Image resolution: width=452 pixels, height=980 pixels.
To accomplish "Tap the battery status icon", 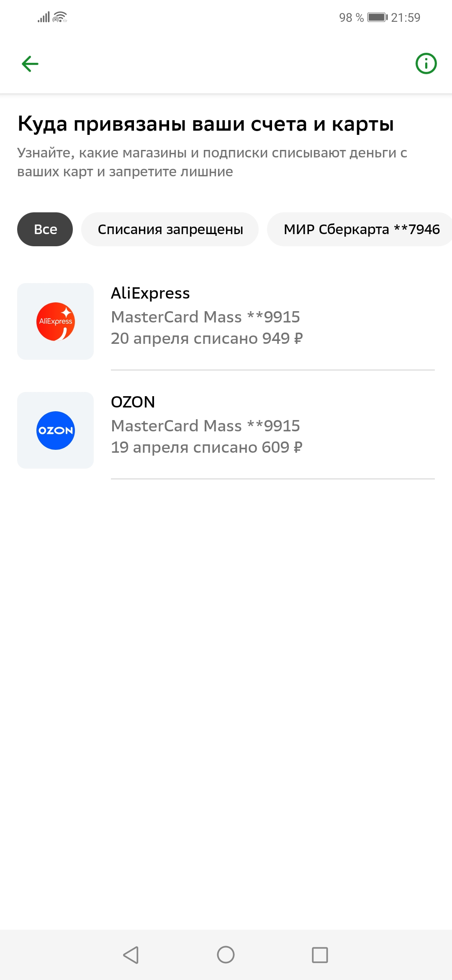I will tap(378, 17).
